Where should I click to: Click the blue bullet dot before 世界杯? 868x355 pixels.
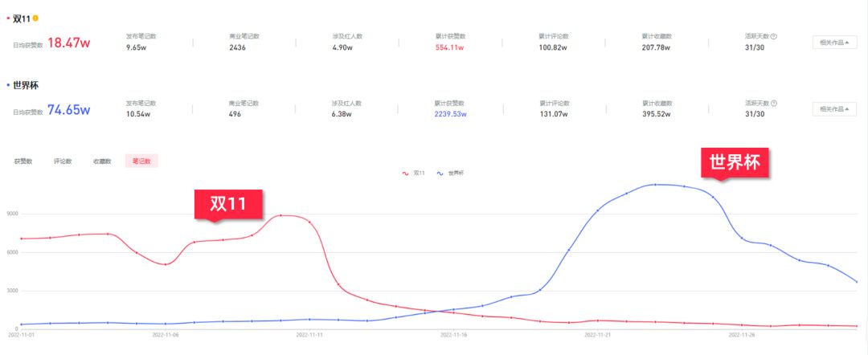[x=8, y=86]
